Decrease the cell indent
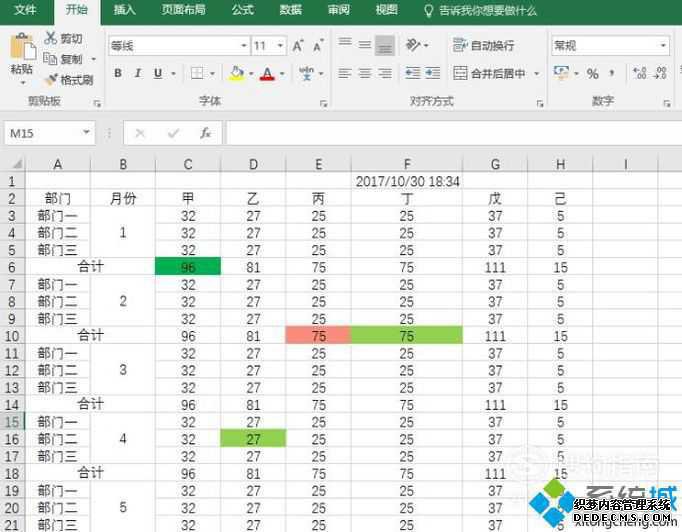The width and height of the screenshot is (682, 532). (x=412, y=73)
